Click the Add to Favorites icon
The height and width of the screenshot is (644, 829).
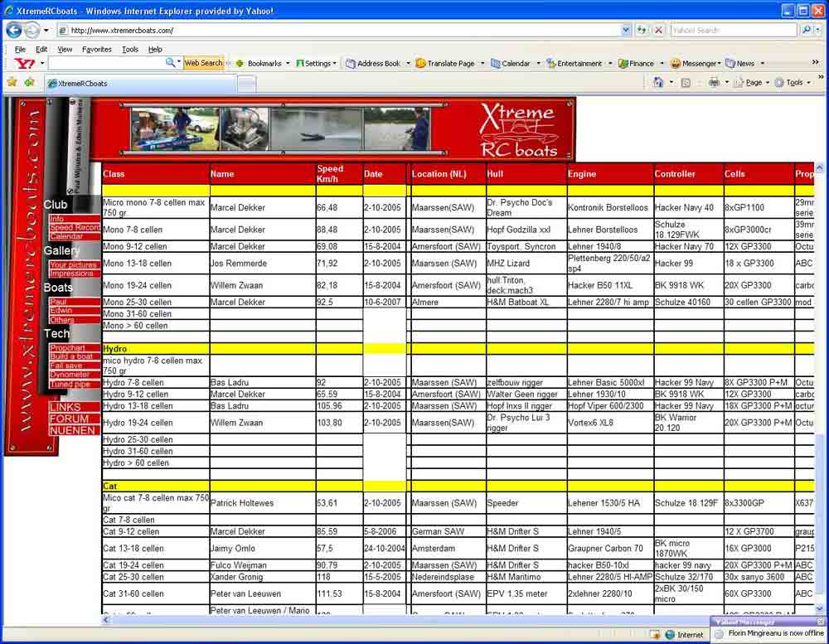(30, 82)
